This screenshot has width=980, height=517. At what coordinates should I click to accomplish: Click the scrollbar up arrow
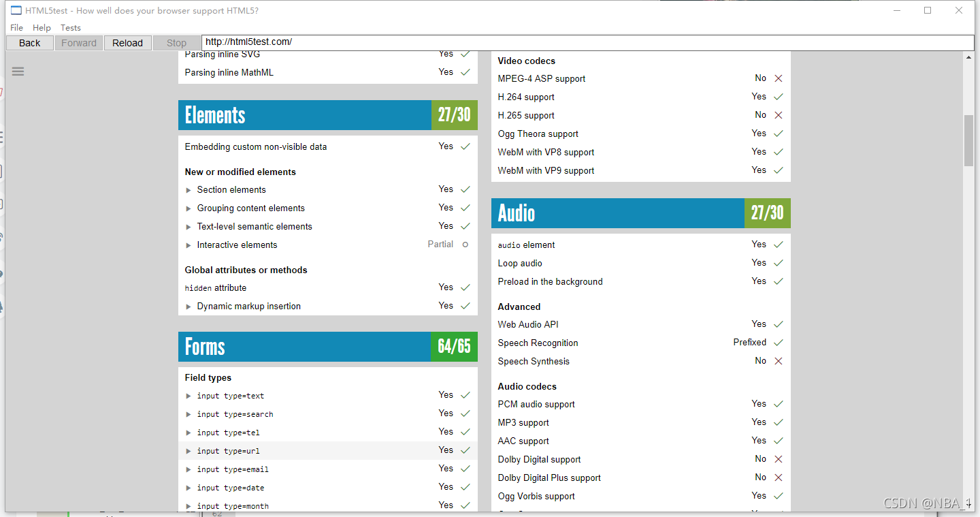click(x=969, y=57)
